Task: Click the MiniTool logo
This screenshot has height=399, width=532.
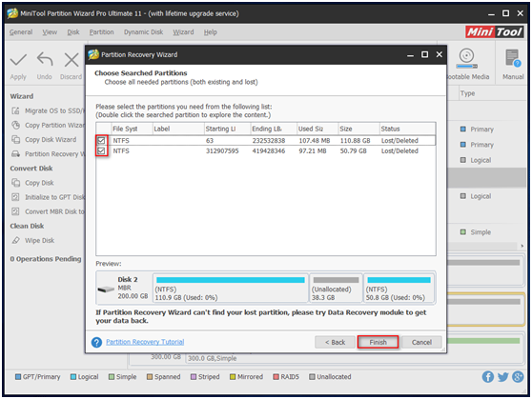Action: (494, 32)
